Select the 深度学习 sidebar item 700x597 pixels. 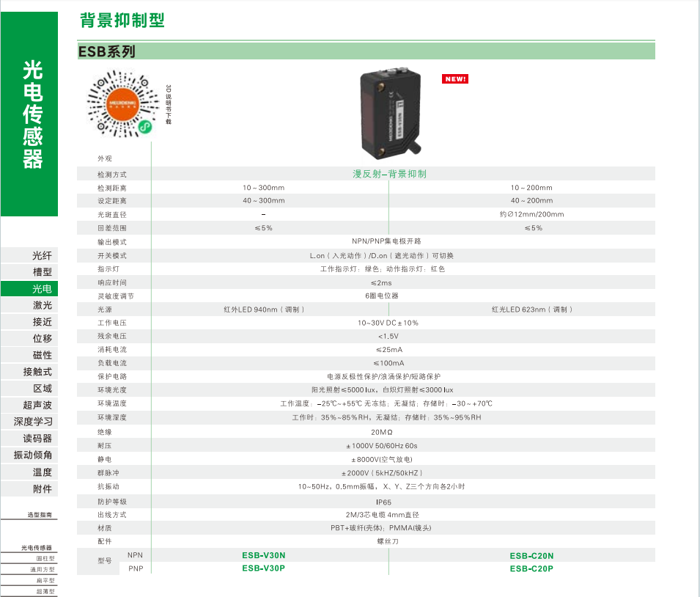coord(34,422)
